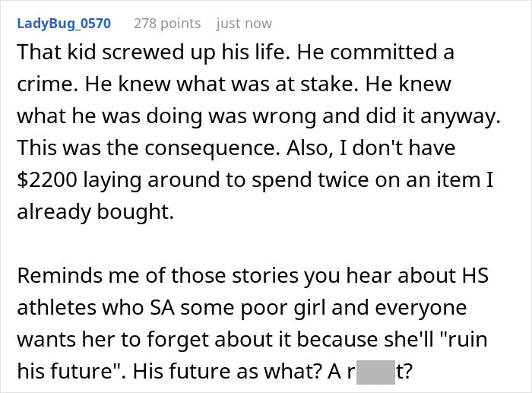Click the line starting 'Reminds me of'
Viewport: 532px width, 393px height.
pyautogui.click(x=253, y=276)
